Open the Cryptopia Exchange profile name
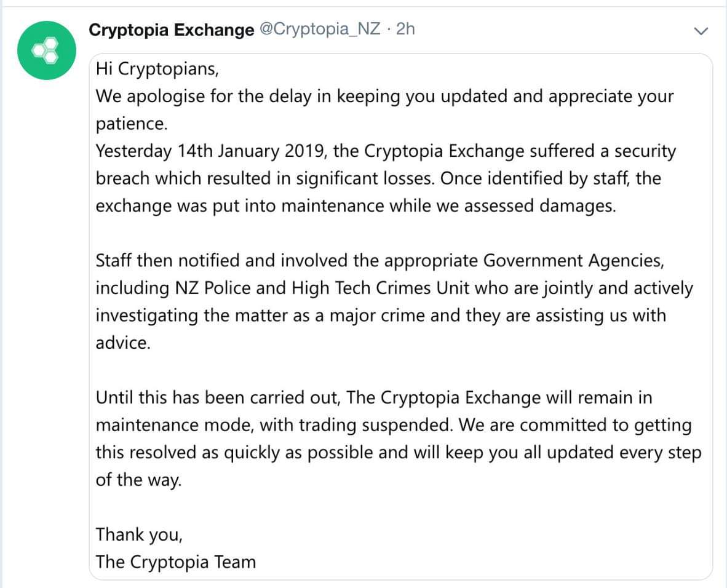This screenshot has width=727, height=588. pos(171,30)
